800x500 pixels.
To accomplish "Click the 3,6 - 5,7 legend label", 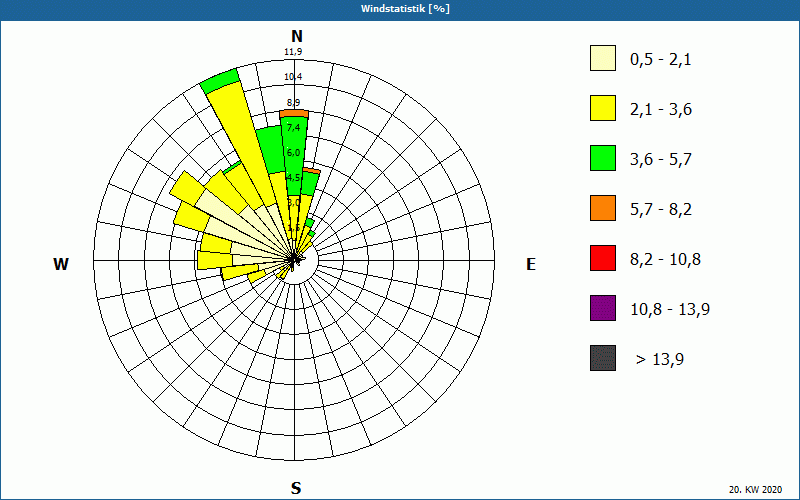I will [661, 160].
